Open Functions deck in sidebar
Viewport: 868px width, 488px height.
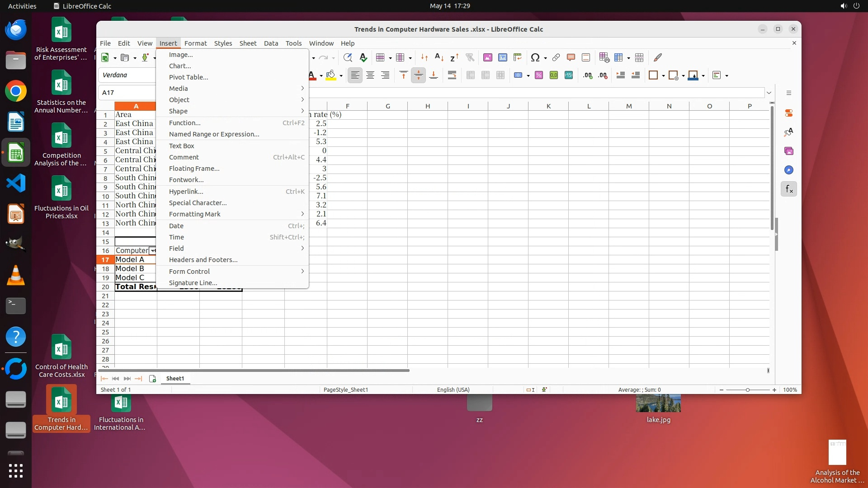click(789, 189)
